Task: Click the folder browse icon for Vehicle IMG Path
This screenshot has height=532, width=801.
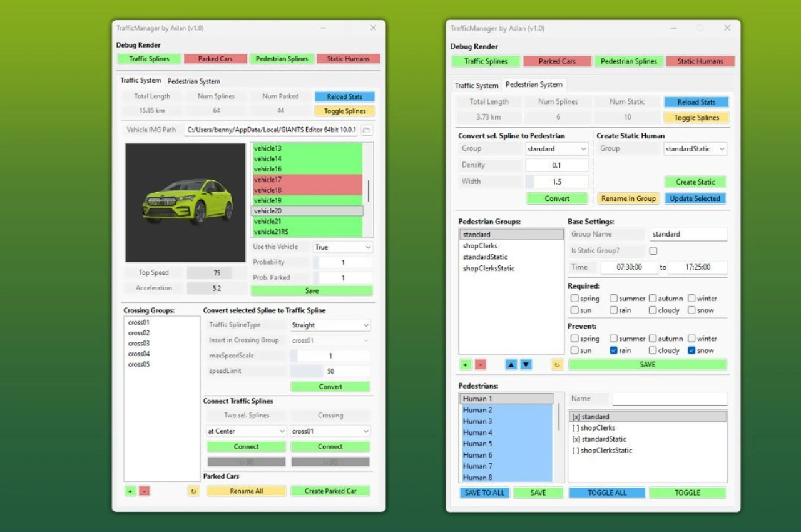Action: point(367,130)
